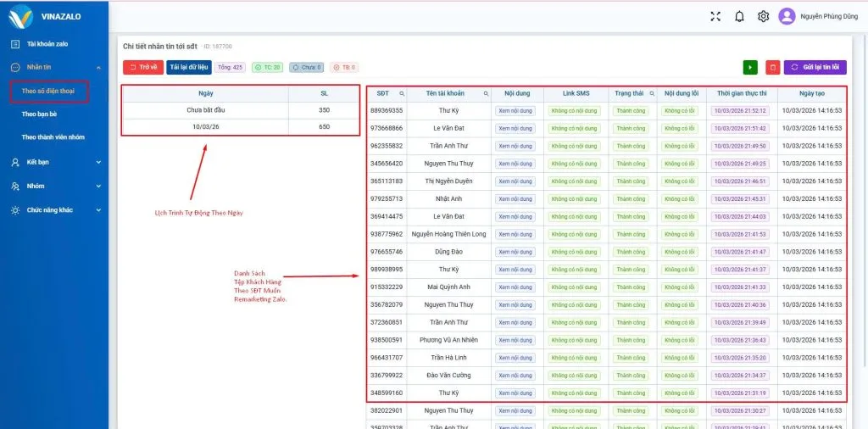
Task: Open settings via the gear icon
Action: pyautogui.click(x=763, y=16)
